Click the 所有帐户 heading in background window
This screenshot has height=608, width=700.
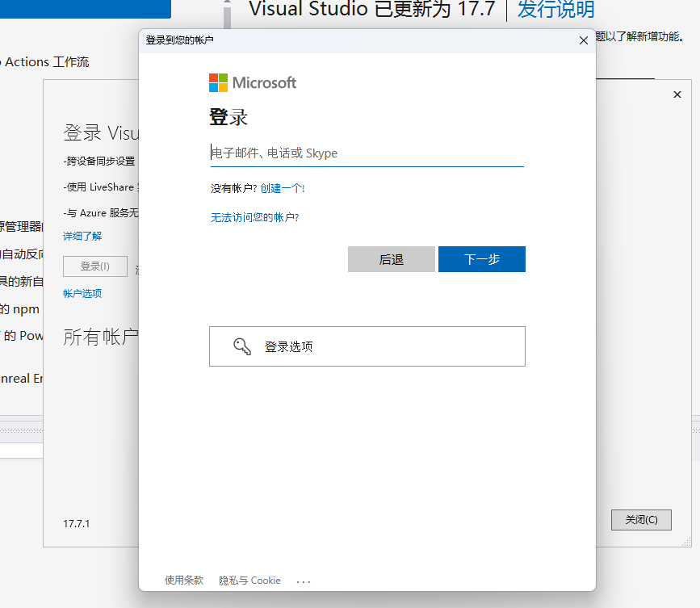click(x=101, y=337)
